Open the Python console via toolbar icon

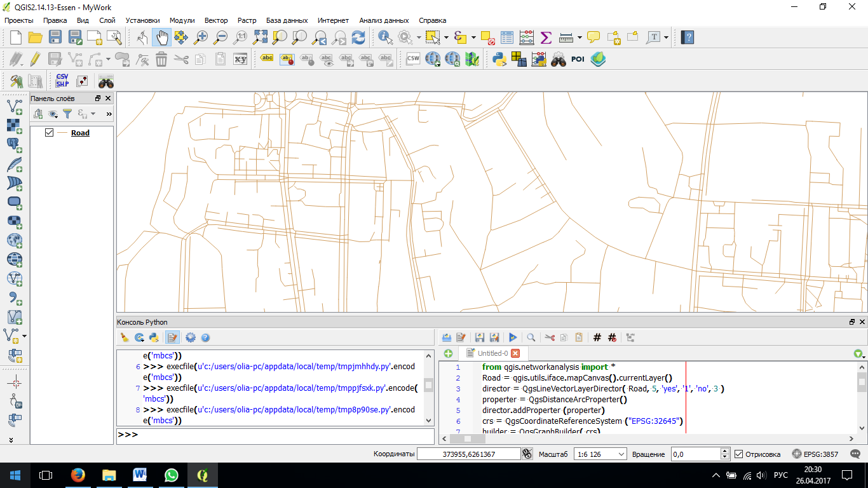pos(499,60)
